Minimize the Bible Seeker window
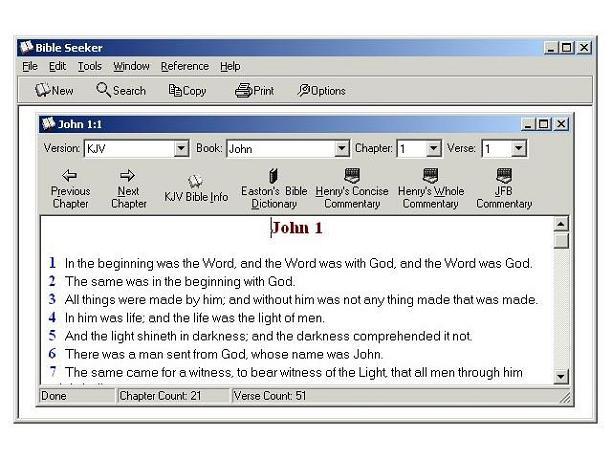This screenshot has width=612, height=459. pyautogui.click(x=551, y=48)
